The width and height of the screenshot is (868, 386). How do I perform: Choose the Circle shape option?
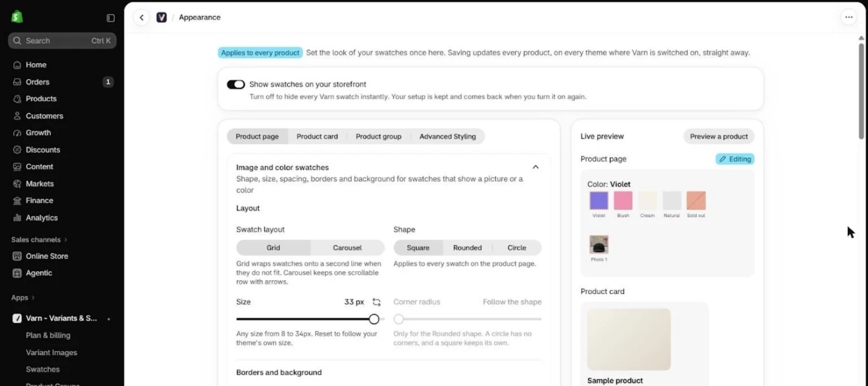[x=517, y=248]
